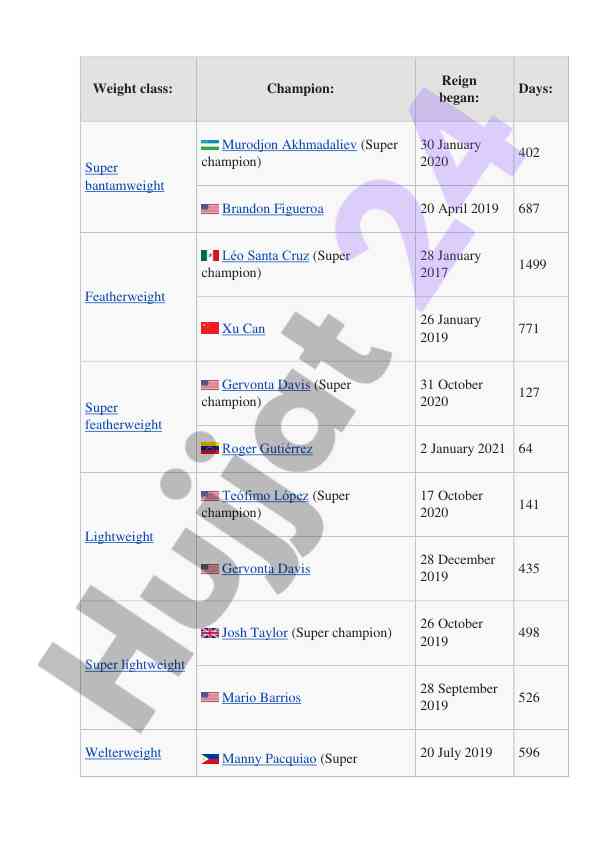Open the Welterweight link
596x842 pixels.
tap(123, 752)
